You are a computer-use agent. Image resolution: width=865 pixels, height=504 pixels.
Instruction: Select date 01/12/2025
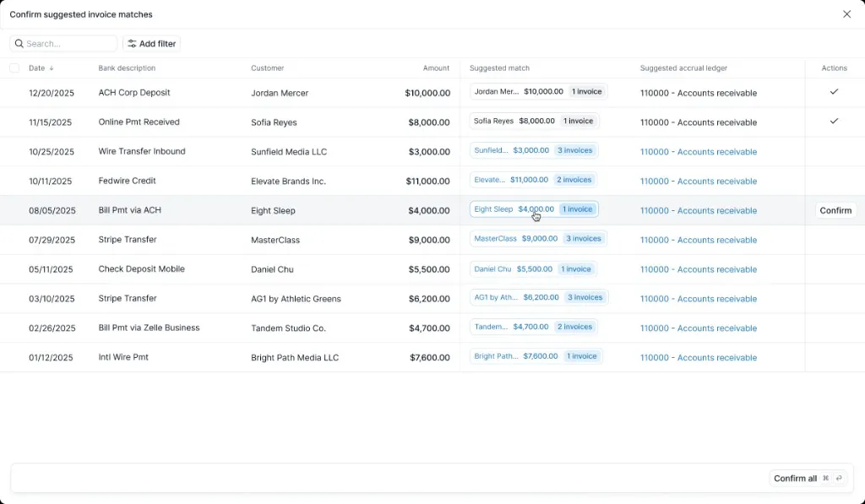pyautogui.click(x=51, y=357)
